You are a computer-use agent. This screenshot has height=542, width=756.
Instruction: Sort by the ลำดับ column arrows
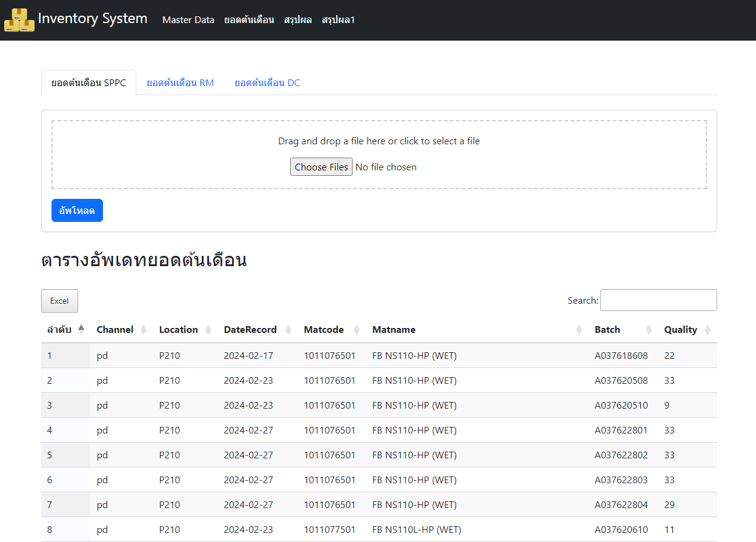point(81,329)
